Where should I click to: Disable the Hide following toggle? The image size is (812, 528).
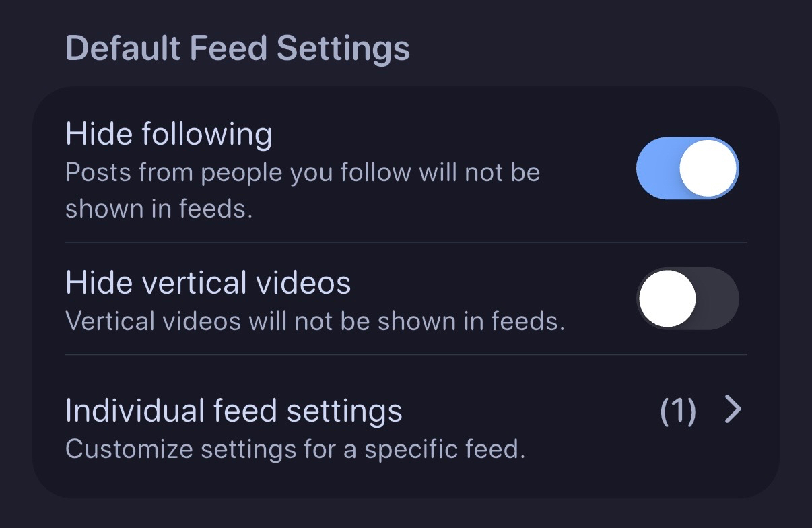pyautogui.click(x=687, y=168)
